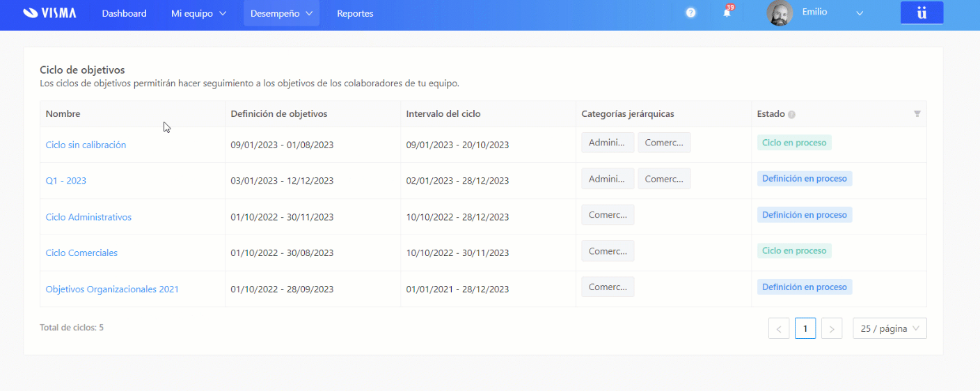Open the Q1 - 2023 cycle

66,181
